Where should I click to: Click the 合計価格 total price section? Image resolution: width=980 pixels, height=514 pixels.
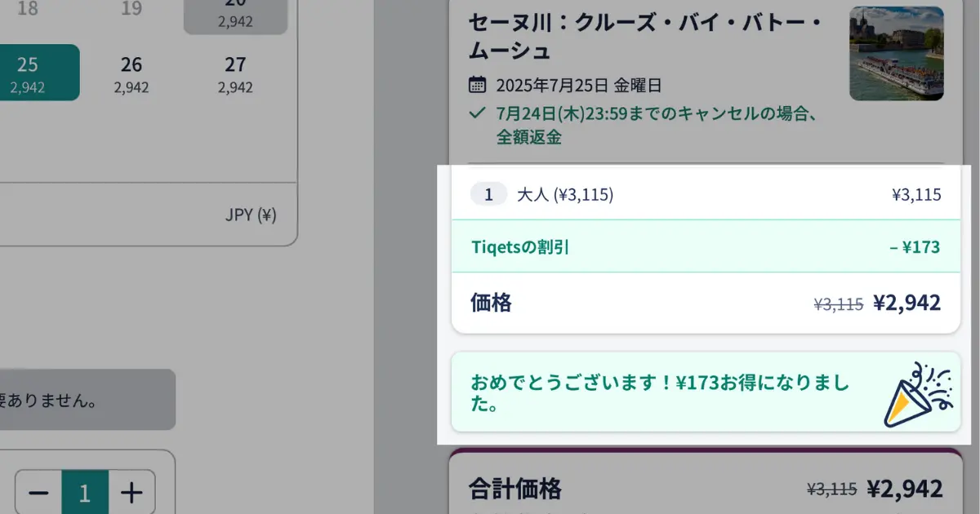(x=706, y=488)
